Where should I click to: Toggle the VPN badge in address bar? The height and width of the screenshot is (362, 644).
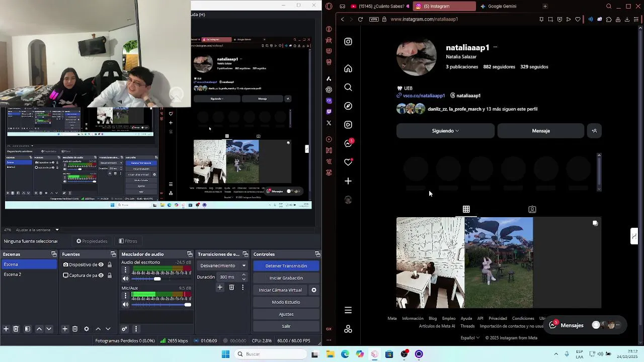tap(374, 19)
